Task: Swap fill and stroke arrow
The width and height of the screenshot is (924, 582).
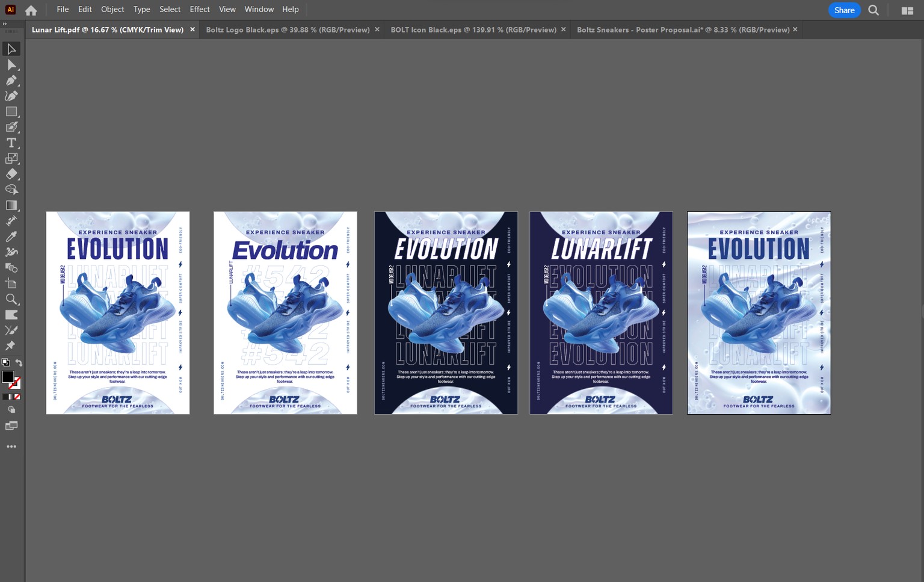Action: click(x=19, y=363)
